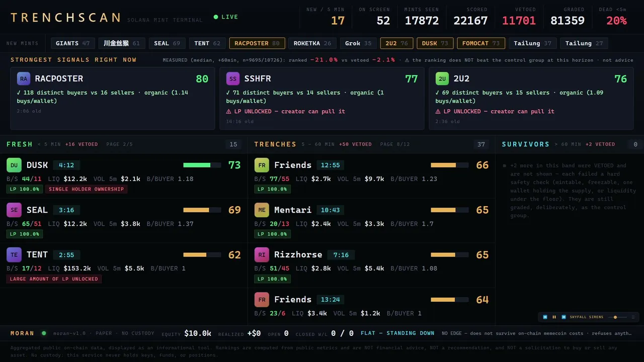Viewport: 644px width, 362px height.
Task: Skip to previous track in music player
Action: tap(545, 317)
